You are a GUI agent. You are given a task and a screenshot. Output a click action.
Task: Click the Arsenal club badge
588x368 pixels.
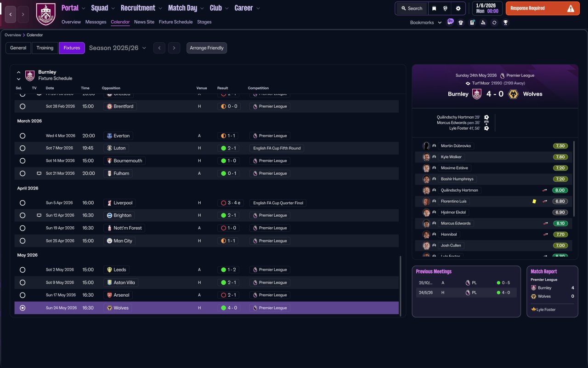pyautogui.click(x=109, y=295)
